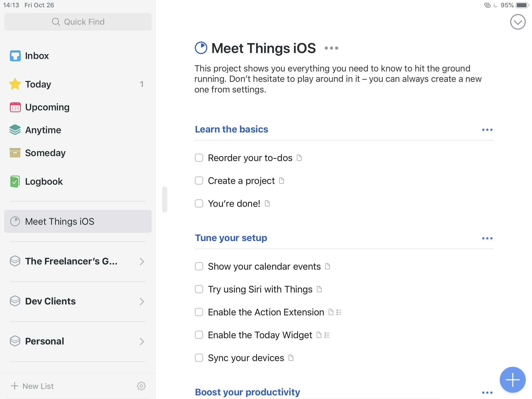Image resolution: width=532 pixels, height=399 pixels.
Task: Tap the settings gear icon
Action: (141, 386)
